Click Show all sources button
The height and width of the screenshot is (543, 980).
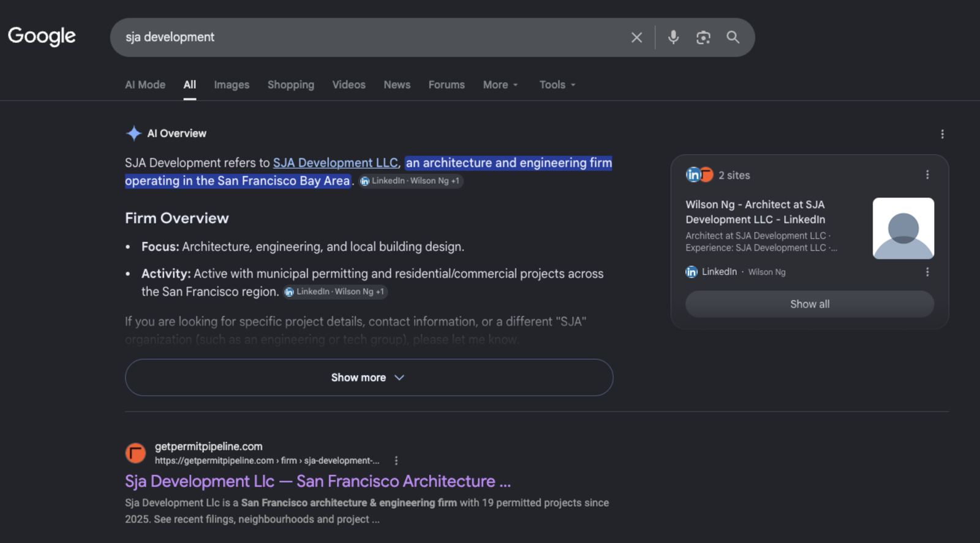(x=810, y=304)
